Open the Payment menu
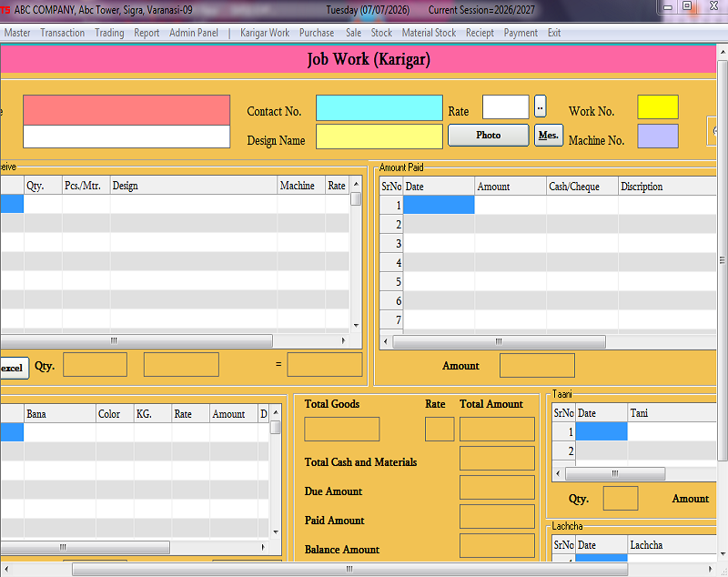The height and width of the screenshot is (577, 728). pyautogui.click(x=521, y=33)
